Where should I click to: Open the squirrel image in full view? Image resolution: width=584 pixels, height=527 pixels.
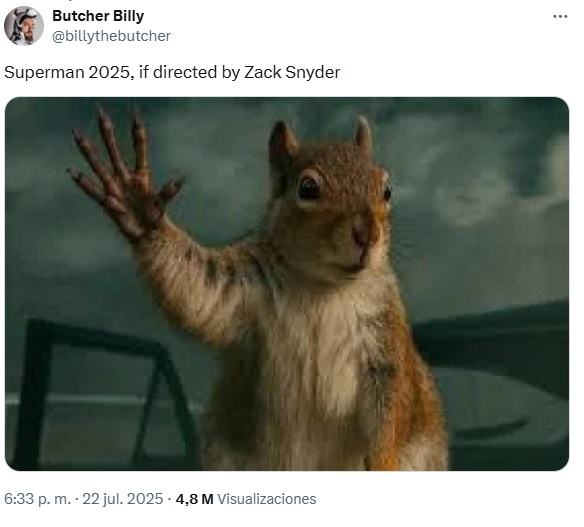(x=286, y=284)
